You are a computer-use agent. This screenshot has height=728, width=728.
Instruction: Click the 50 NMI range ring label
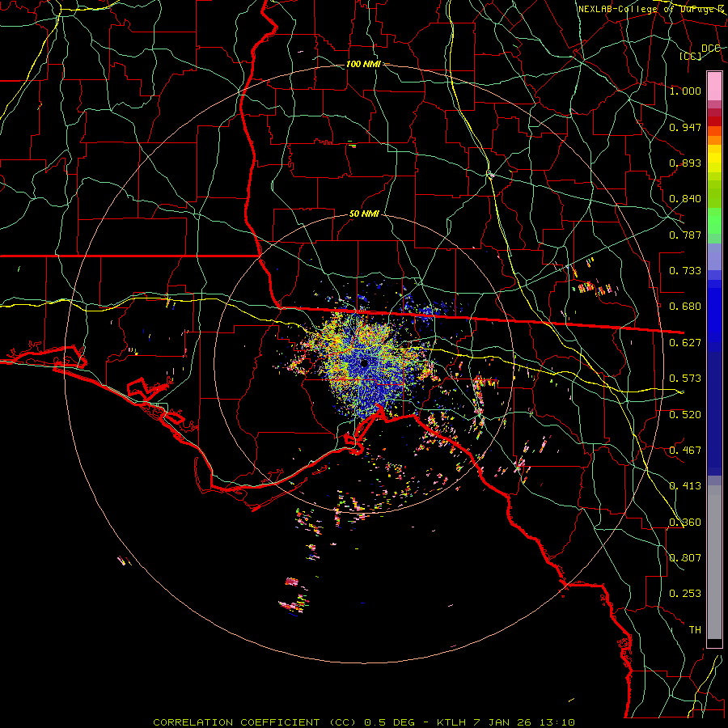coord(364,214)
